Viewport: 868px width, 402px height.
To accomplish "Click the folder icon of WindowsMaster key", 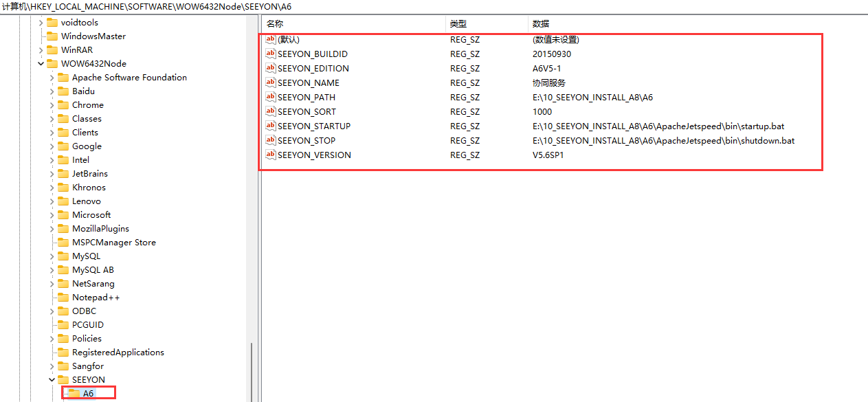I will [x=52, y=36].
